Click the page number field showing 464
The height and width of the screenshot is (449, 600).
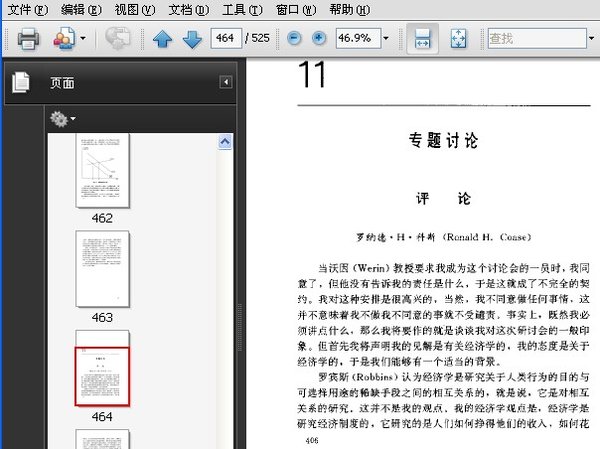point(226,38)
